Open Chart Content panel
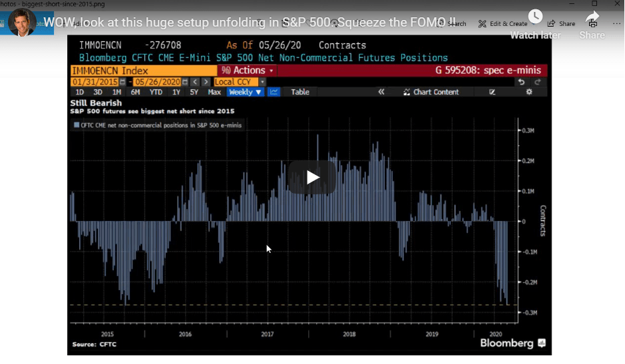The width and height of the screenshot is (625, 364). click(431, 92)
